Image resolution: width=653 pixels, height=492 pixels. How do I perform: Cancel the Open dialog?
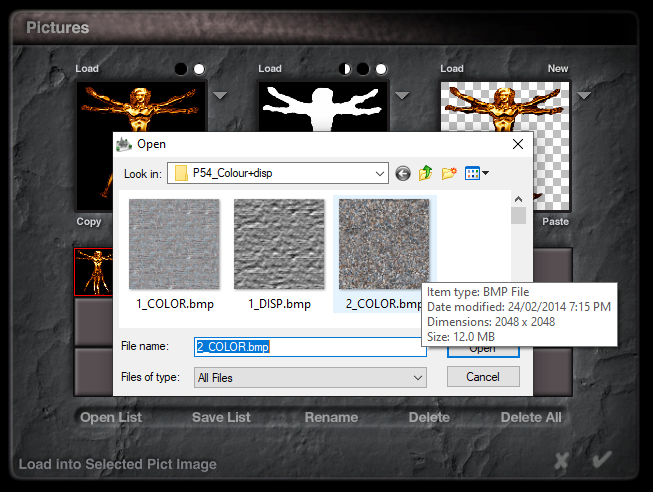(x=483, y=377)
